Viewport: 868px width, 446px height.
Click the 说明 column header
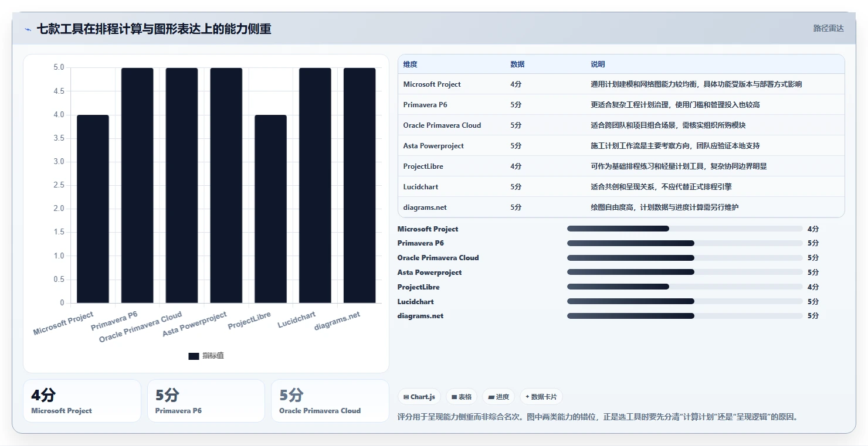(598, 64)
